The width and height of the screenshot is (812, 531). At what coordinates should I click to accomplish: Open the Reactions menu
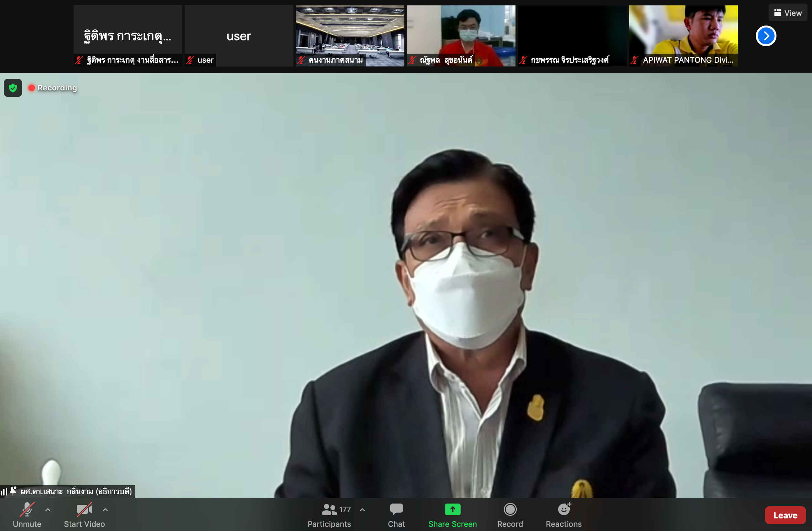coord(564,515)
